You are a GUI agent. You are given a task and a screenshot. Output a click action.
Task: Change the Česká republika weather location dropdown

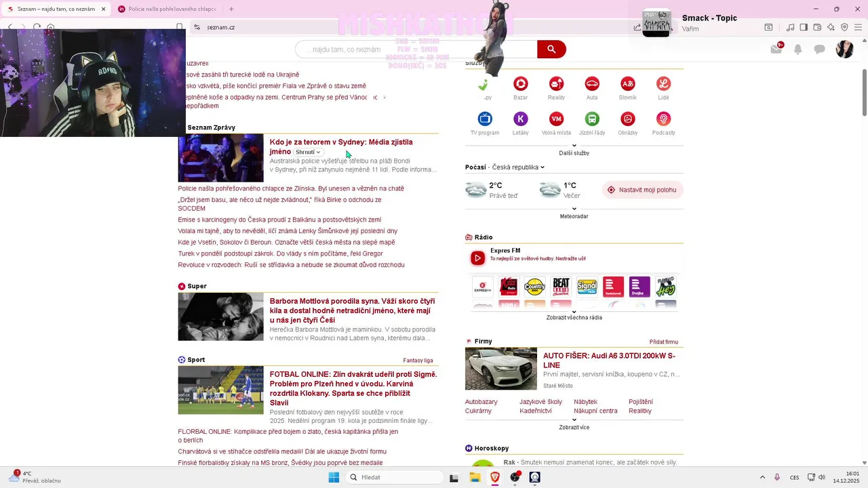click(518, 167)
